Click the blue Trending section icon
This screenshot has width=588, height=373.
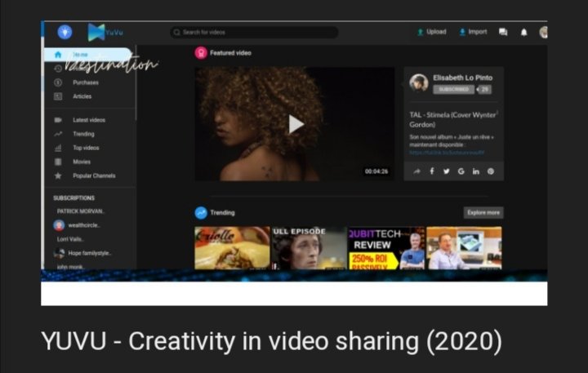tap(201, 212)
